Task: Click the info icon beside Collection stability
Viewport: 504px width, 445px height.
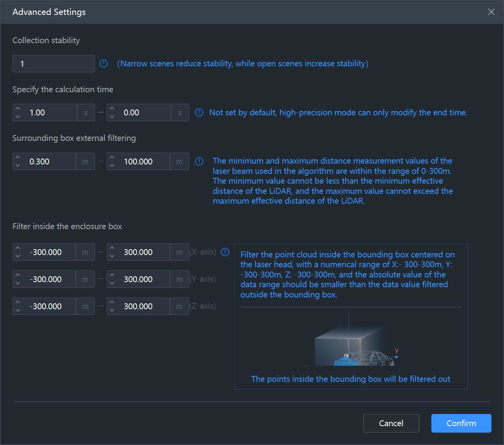Action: 104,64
